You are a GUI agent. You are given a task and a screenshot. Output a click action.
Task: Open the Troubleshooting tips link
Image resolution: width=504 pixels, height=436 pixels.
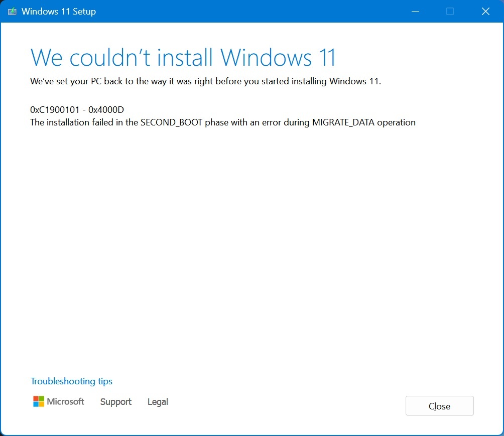(x=71, y=381)
